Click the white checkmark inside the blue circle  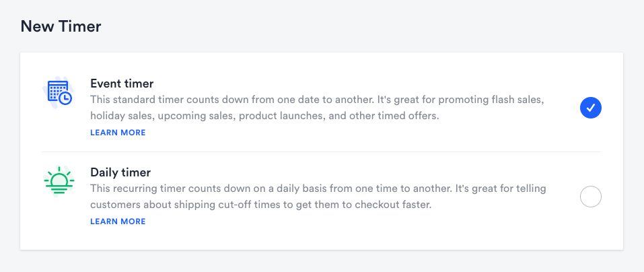point(590,108)
